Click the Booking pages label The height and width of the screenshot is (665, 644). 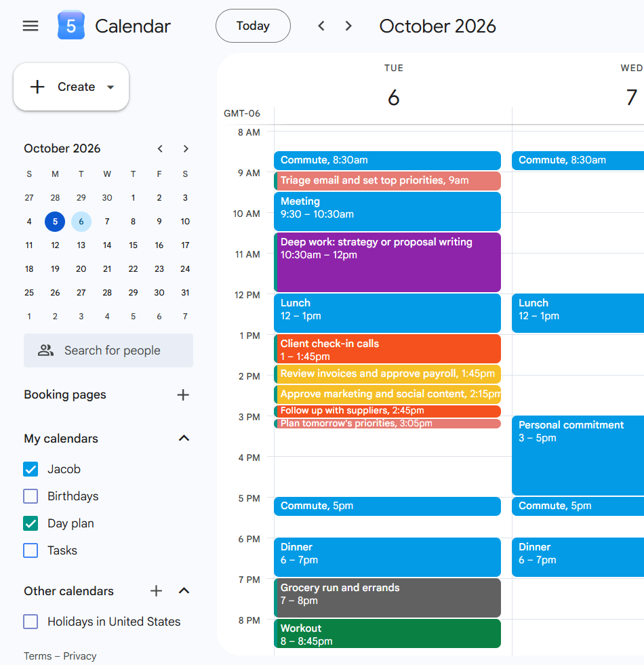click(65, 395)
